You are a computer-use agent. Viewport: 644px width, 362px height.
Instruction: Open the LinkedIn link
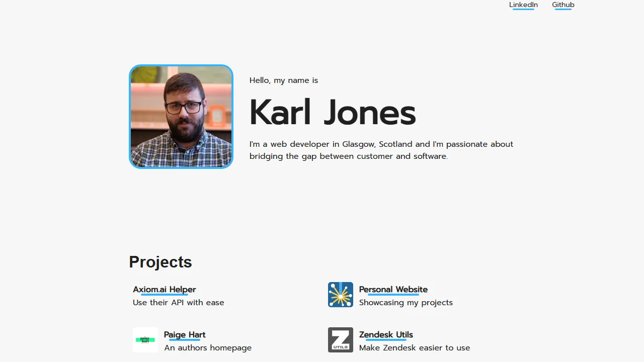tap(523, 5)
